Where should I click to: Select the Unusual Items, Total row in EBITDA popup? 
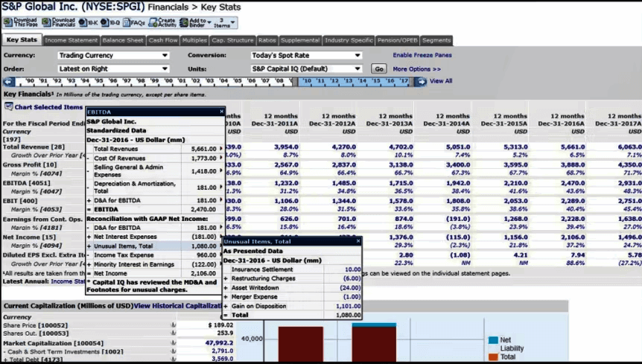point(155,246)
